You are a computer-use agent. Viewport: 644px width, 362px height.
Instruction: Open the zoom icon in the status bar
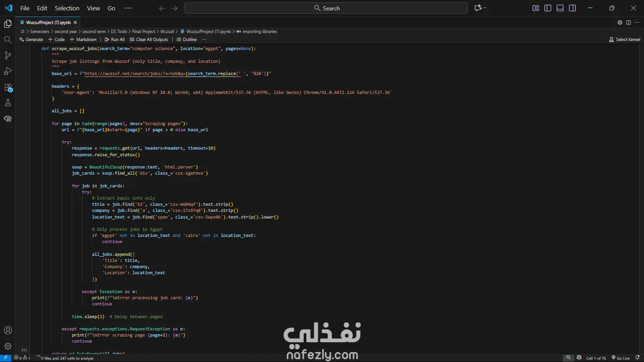coord(569,358)
